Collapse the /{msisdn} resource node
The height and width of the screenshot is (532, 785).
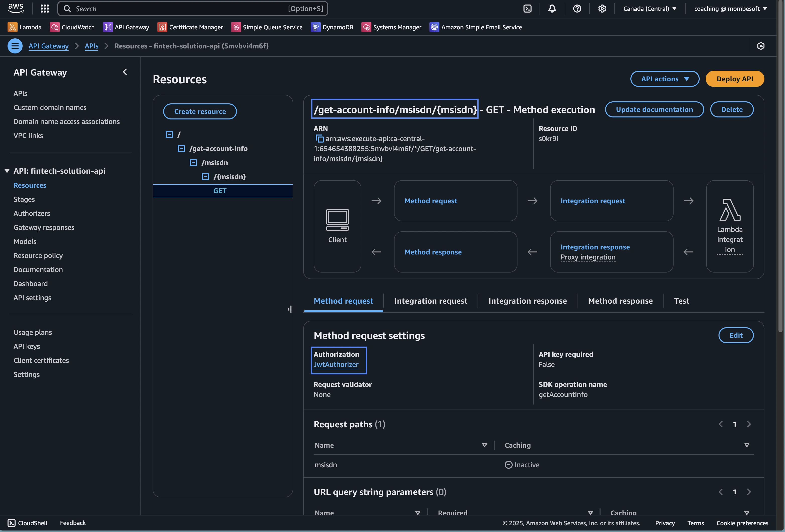click(x=205, y=177)
